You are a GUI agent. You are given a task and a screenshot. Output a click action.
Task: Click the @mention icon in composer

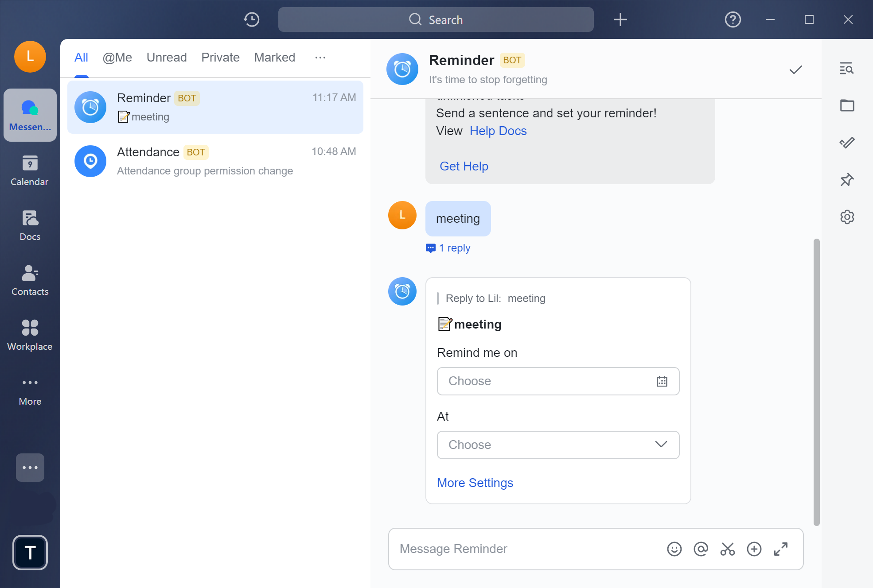click(x=701, y=549)
